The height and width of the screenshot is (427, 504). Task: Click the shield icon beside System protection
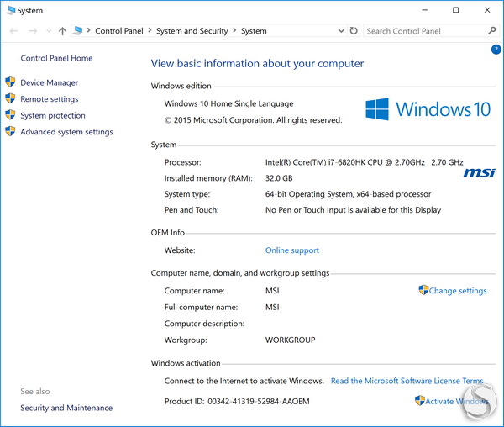click(10, 114)
